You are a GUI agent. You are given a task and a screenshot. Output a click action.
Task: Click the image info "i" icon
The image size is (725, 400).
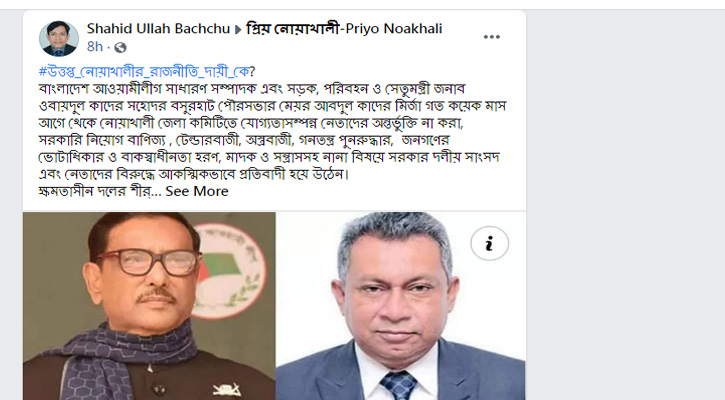pos(490,243)
